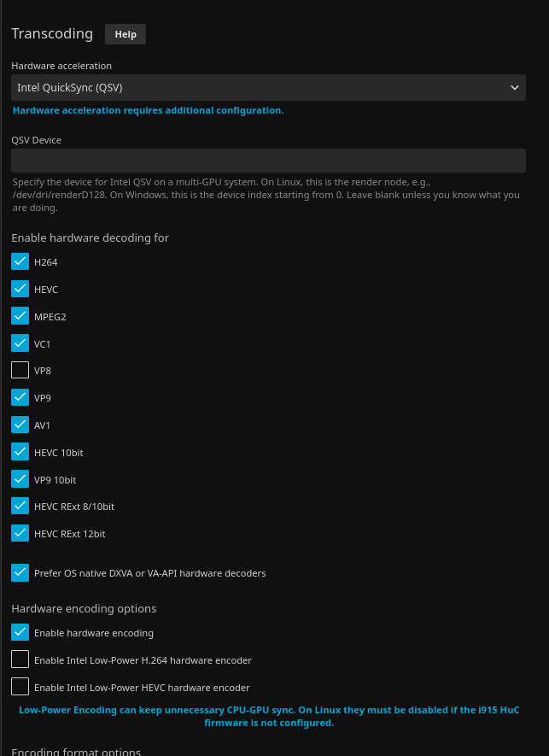Check Enable Intel Low-Power HEVC hardware encoder
Image resolution: width=549 pixels, height=756 pixels.
pos(20,687)
